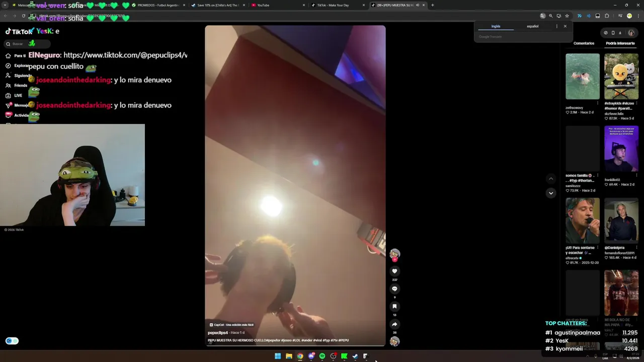Select español in Google Translate popup

532,26
